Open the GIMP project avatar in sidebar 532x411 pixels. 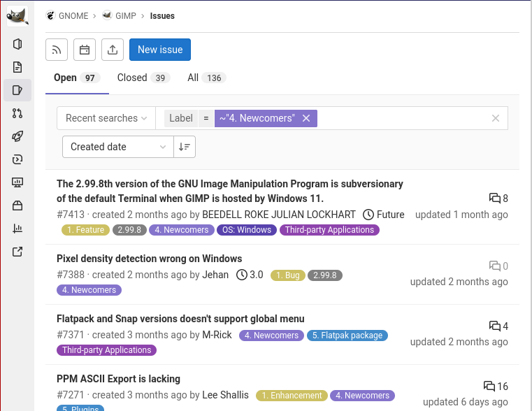tap(17, 16)
